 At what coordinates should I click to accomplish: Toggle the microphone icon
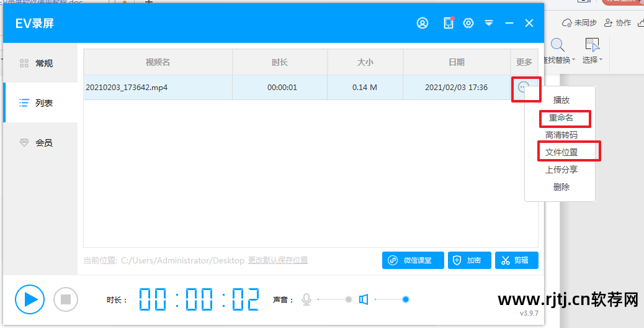pos(306,299)
